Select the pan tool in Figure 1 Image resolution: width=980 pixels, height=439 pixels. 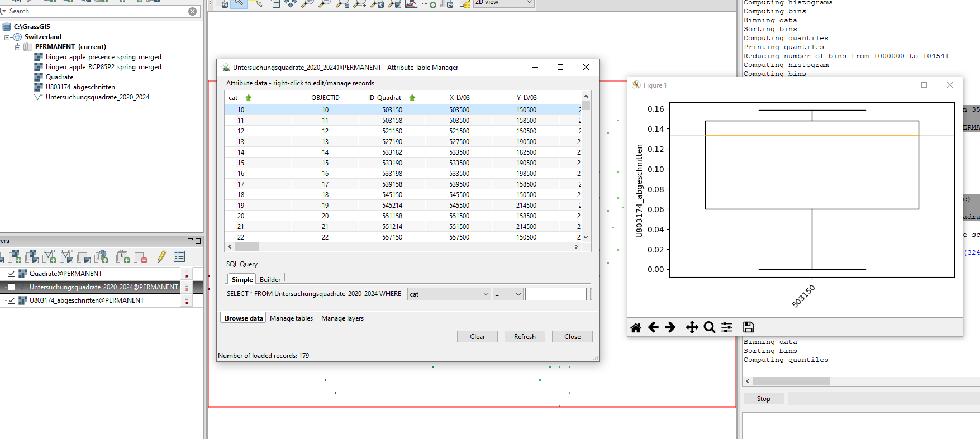point(692,327)
